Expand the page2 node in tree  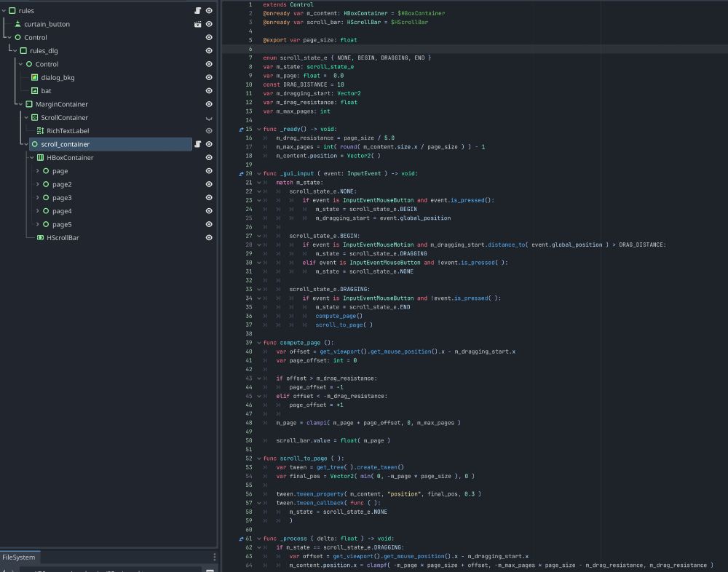point(37,185)
